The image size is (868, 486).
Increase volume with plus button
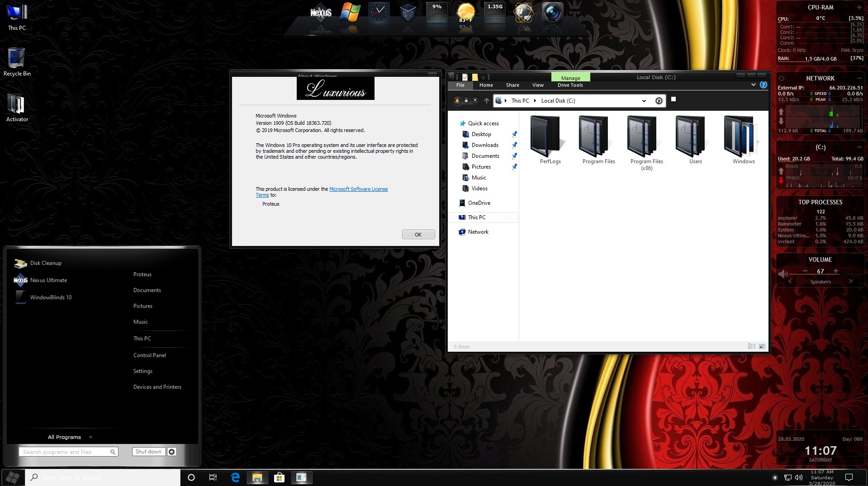click(836, 271)
